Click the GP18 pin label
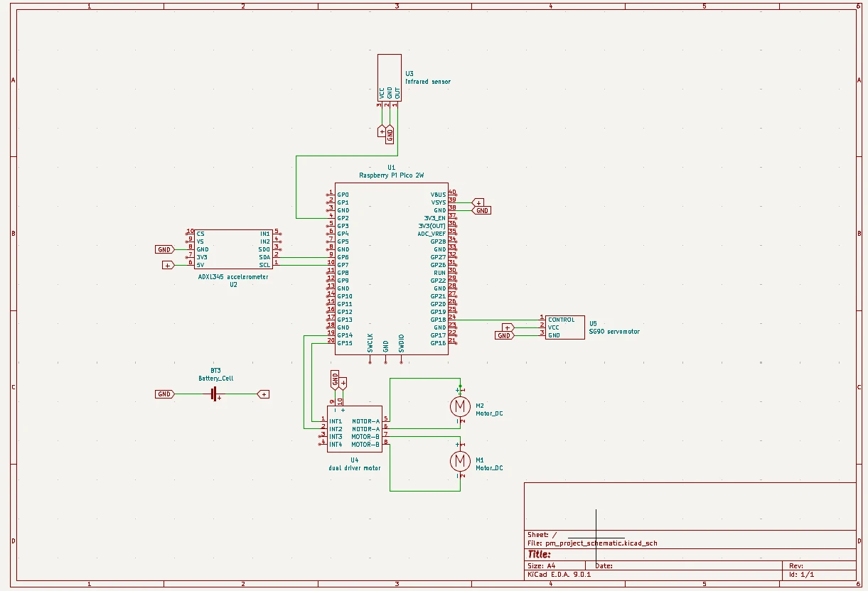The height and width of the screenshot is (591, 868). coord(438,320)
